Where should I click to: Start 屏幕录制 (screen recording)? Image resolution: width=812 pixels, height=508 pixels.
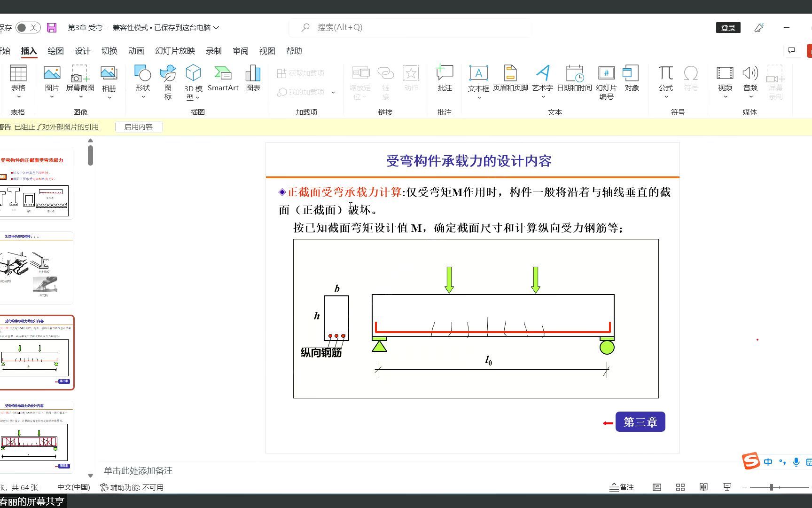pyautogui.click(x=775, y=80)
